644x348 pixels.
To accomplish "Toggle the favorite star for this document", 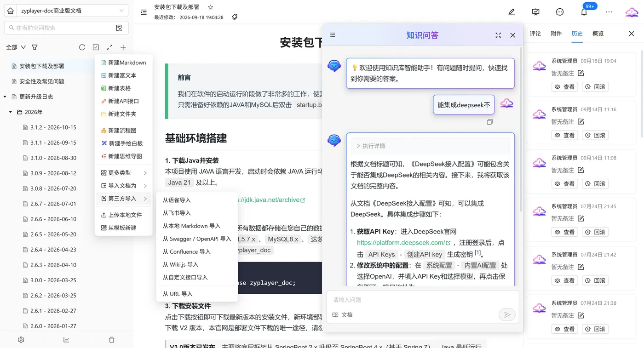I will pyautogui.click(x=211, y=7).
